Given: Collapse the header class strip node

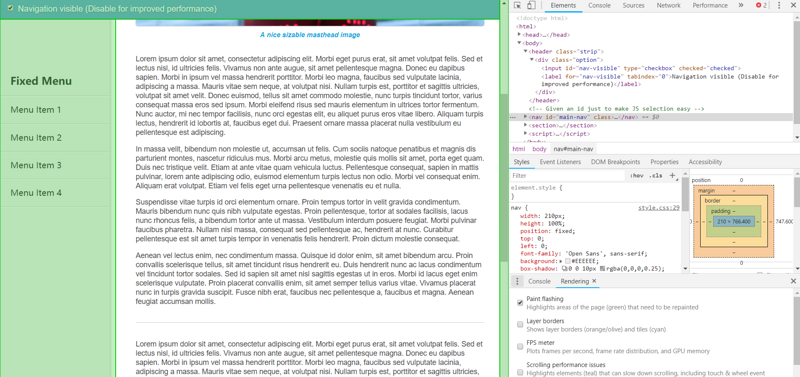Looking at the screenshot, I should point(526,51).
